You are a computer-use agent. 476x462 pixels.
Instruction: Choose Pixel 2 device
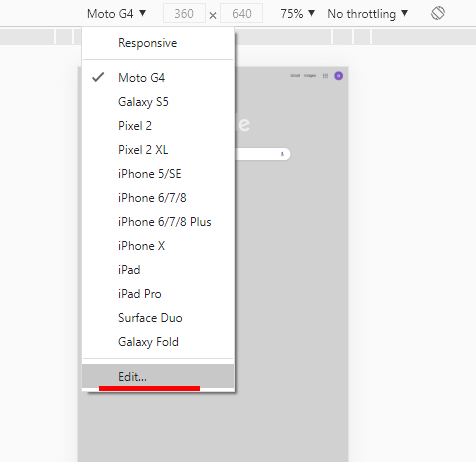158,126
